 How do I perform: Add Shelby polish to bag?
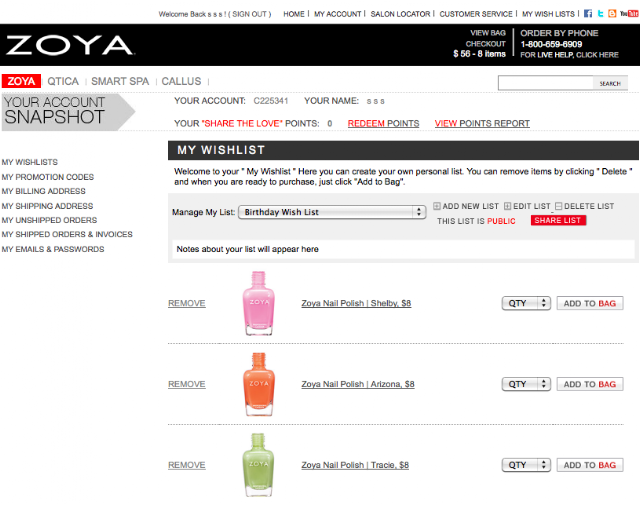click(590, 303)
